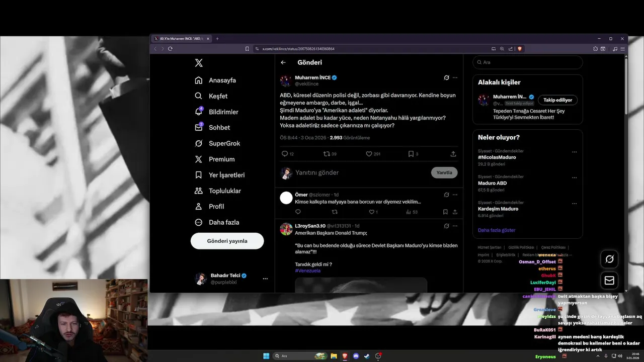Open Bildirimler notifications
The width and height of the screenshot is (644, 362).
click(x=216, y=112)
